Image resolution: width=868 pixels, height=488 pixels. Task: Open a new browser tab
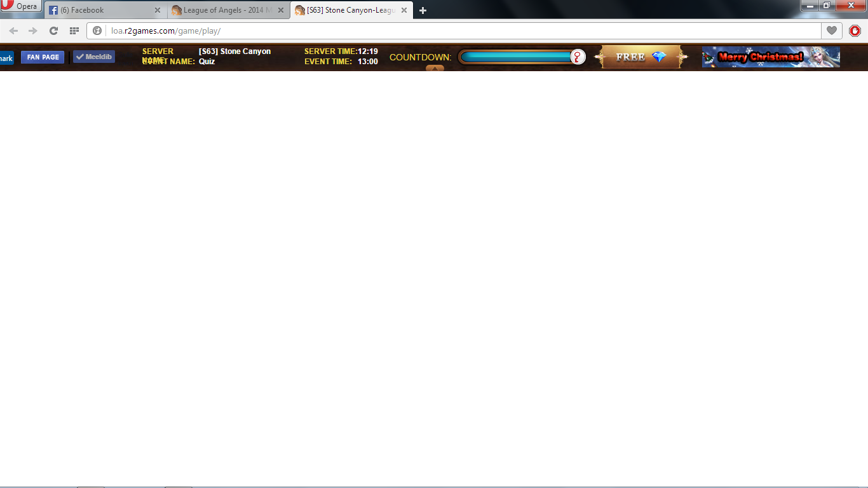click(423, 10)
